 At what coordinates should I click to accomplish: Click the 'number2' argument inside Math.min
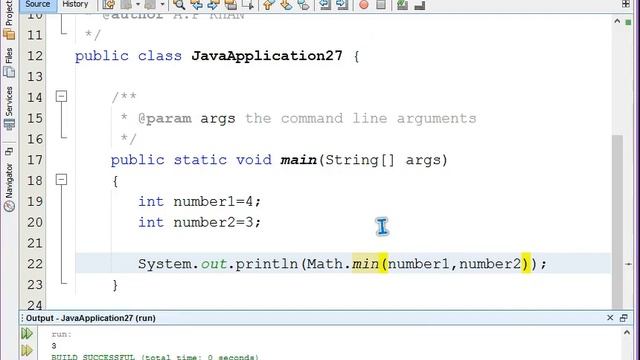[x=490, y=264]
